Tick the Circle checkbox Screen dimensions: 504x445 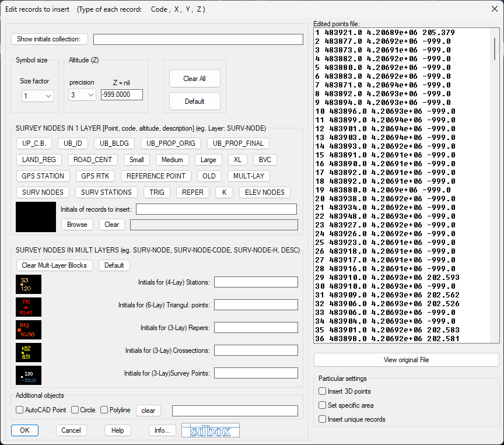point(75,410)
